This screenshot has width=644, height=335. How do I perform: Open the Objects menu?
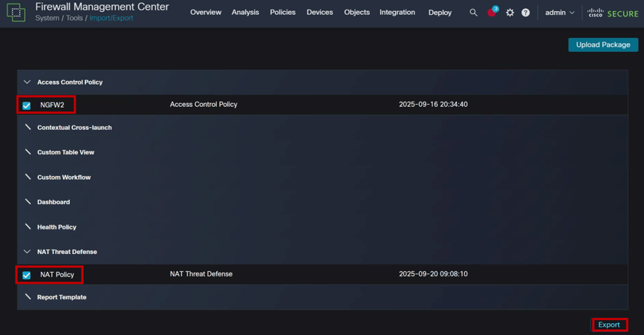pos(357,13)
